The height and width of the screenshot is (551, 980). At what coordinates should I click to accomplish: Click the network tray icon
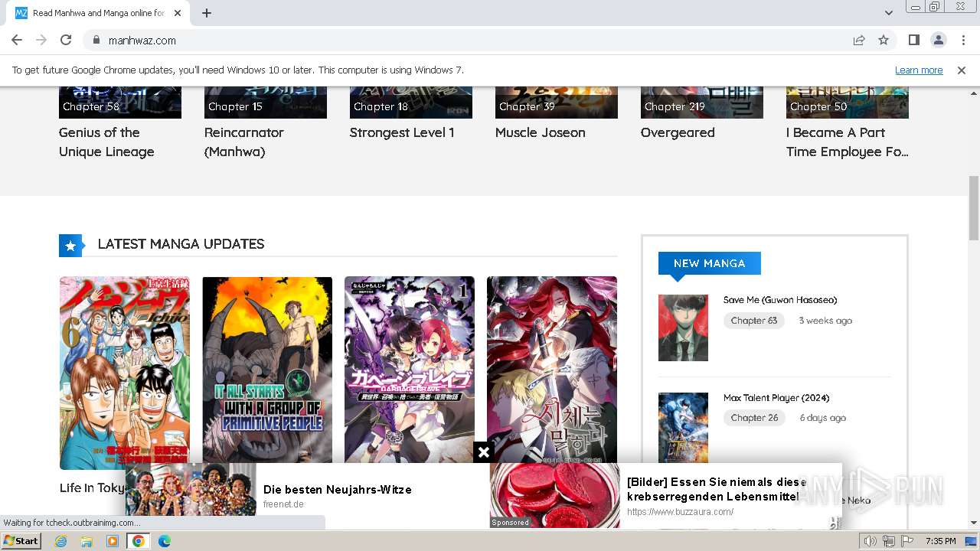889,541
